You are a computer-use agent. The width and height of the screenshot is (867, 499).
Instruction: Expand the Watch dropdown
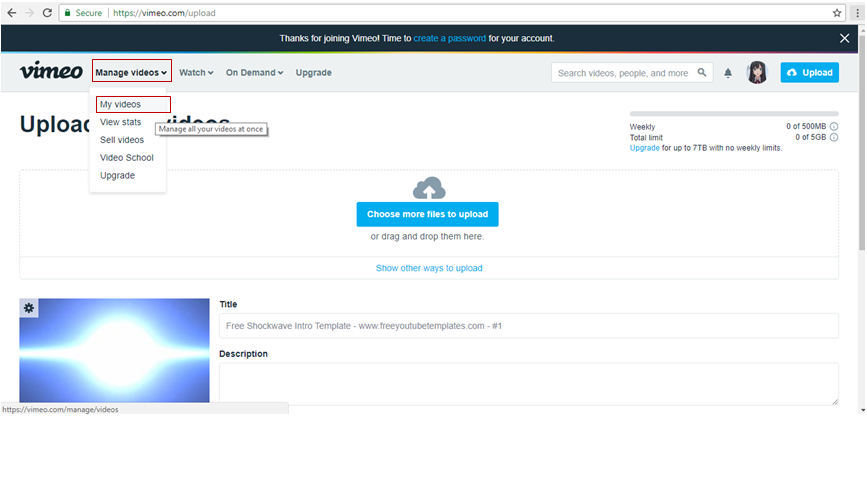click(x=196, y=72)
